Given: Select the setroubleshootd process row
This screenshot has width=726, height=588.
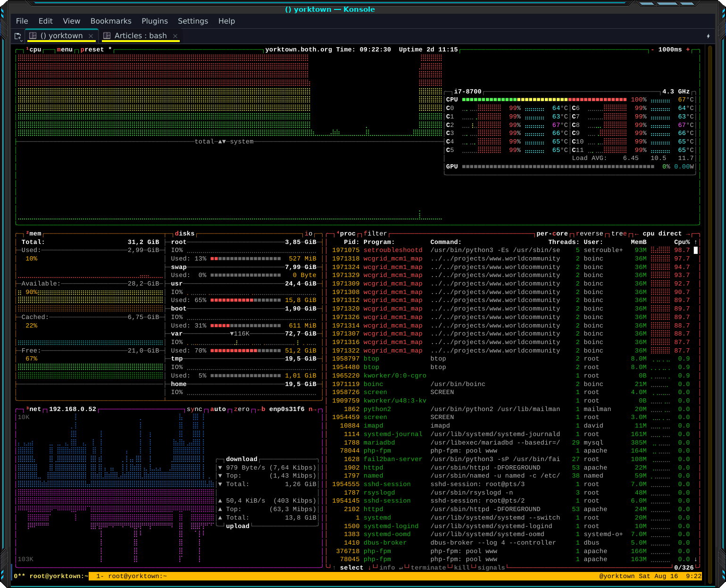Looking at the screenshot, I should [511, 251].
